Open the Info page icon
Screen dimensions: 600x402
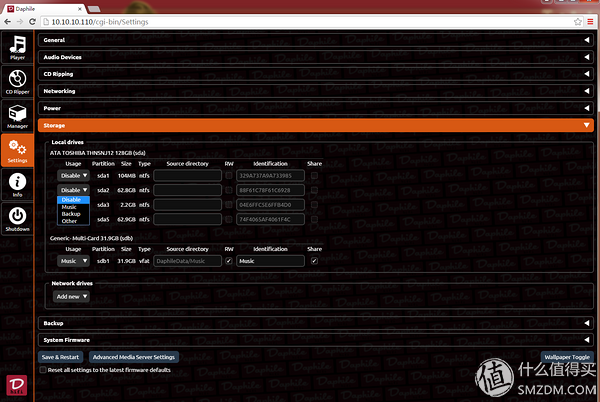(17, 183)
